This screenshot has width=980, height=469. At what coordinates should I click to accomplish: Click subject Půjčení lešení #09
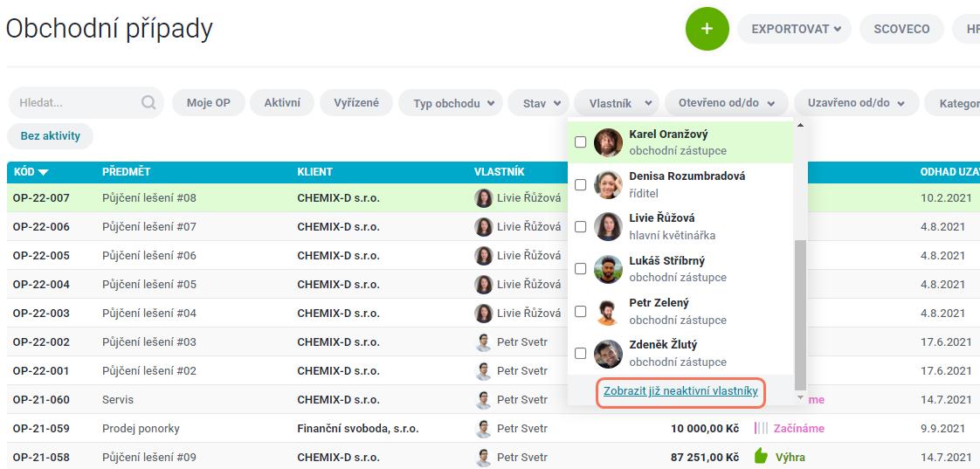[148, 457]
